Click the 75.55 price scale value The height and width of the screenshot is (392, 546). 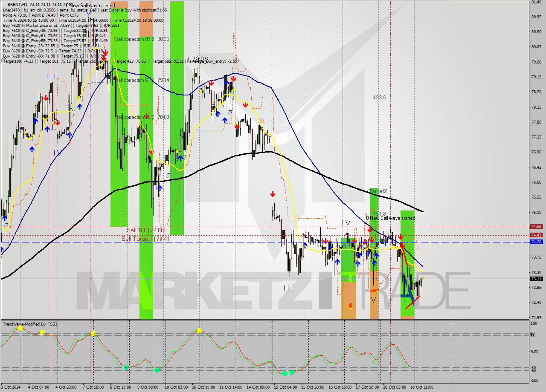pyautogui.click(x=536, y=197)
